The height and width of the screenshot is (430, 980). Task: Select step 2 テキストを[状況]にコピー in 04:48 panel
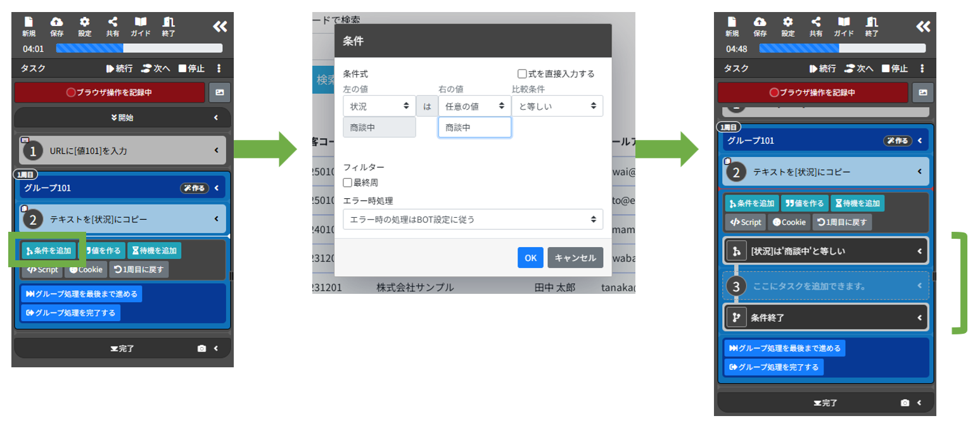coord(825,171)
